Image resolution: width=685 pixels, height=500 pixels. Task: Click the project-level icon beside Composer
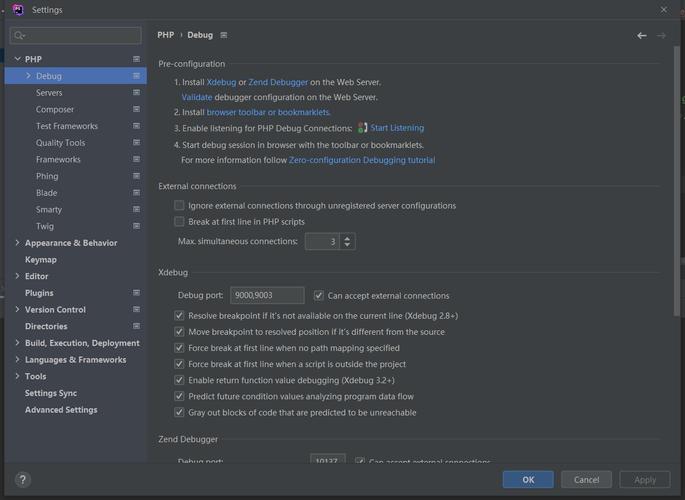point(136,109)
